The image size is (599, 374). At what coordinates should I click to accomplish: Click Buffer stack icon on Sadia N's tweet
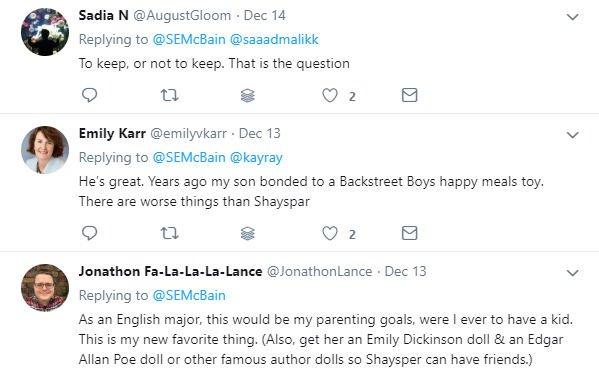[248, 96]
